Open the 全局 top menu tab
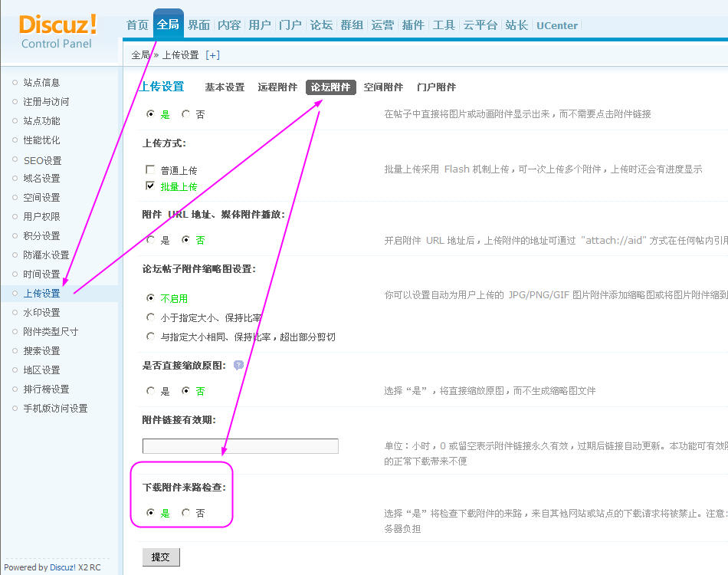 click(168, 25)
